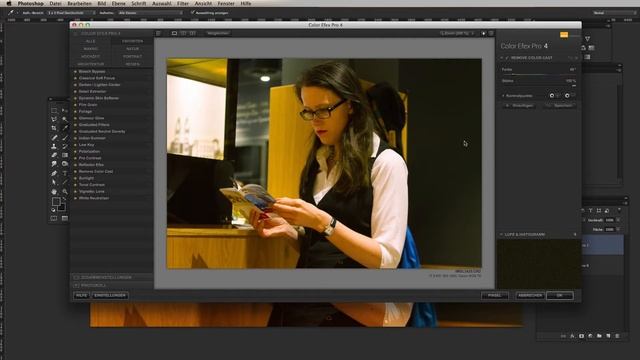Click the HILFE button
Image resolution: width=640 pixels, height=360 pixels.
pos(82,295)
